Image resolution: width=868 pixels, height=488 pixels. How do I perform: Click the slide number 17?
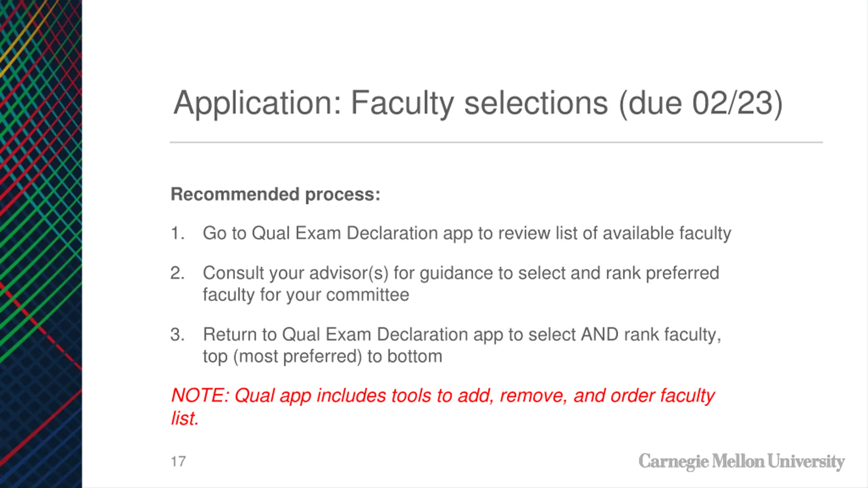point(178,462)
